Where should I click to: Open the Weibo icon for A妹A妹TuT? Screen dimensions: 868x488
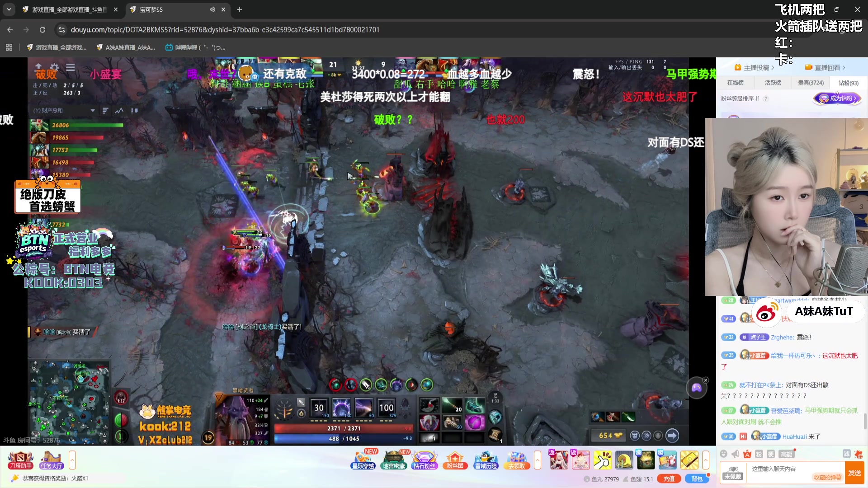click(766, 313)
